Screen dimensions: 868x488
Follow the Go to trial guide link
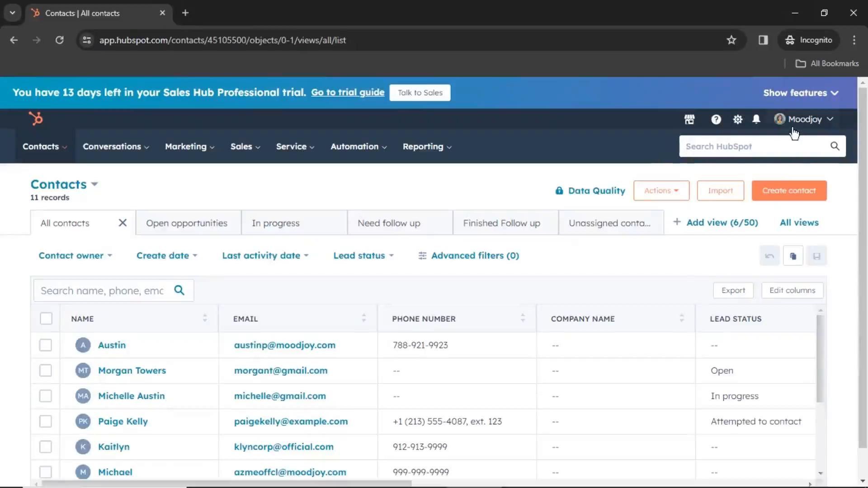point(347,93)
